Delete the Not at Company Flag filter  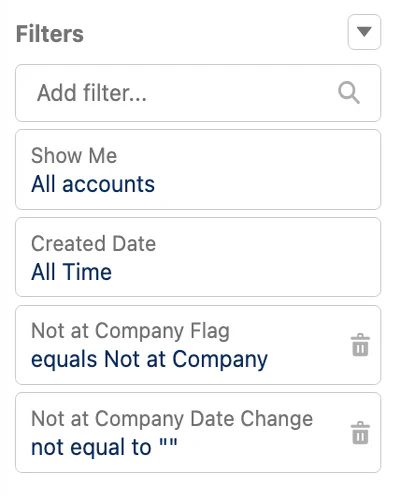click(360, 345)
